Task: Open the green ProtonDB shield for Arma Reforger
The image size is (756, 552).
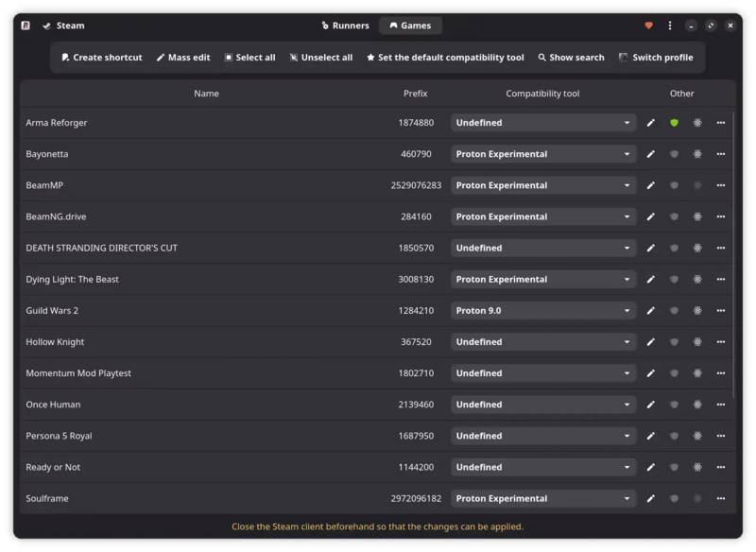Action: click(x=673, y=122)
